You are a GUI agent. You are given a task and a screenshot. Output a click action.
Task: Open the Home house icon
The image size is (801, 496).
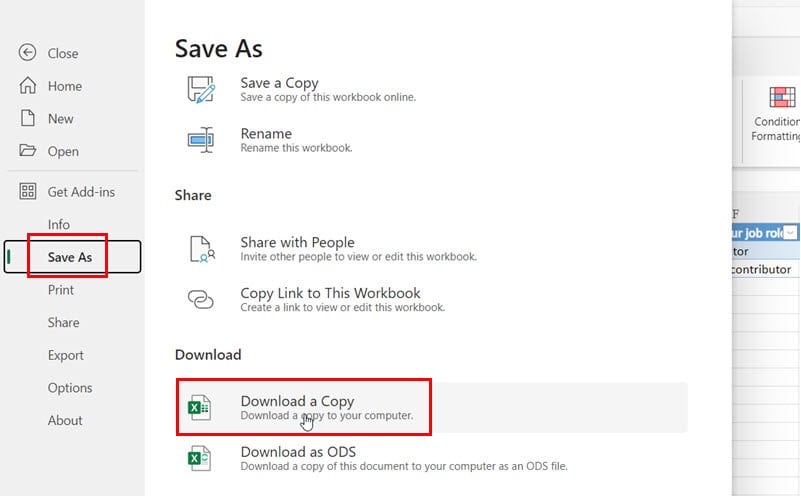click(28, 85)
